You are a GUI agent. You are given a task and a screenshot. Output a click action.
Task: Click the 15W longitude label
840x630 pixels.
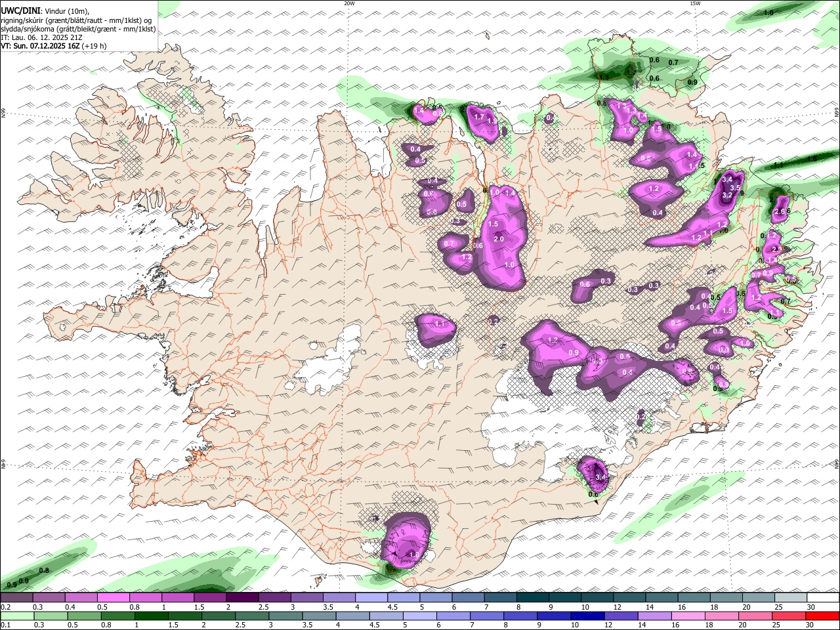(x=695, y=3)
